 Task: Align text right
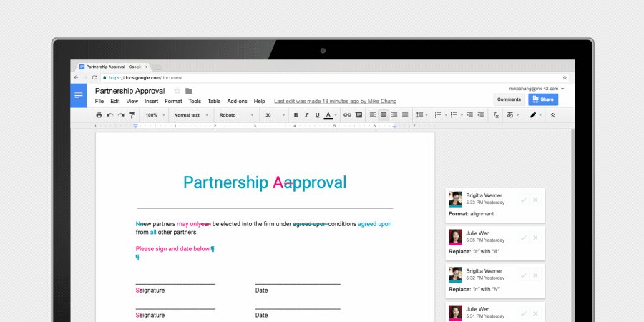[394, 115]
